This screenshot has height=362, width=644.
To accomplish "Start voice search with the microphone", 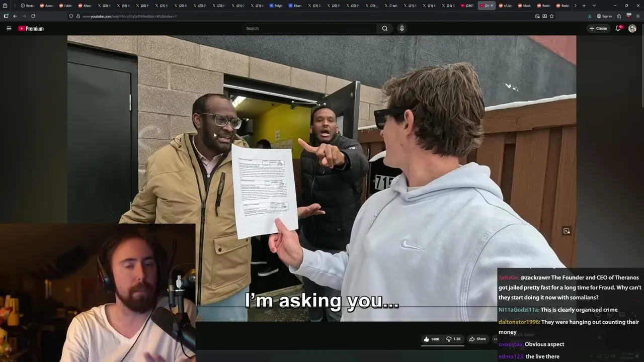I will [401, 29].
